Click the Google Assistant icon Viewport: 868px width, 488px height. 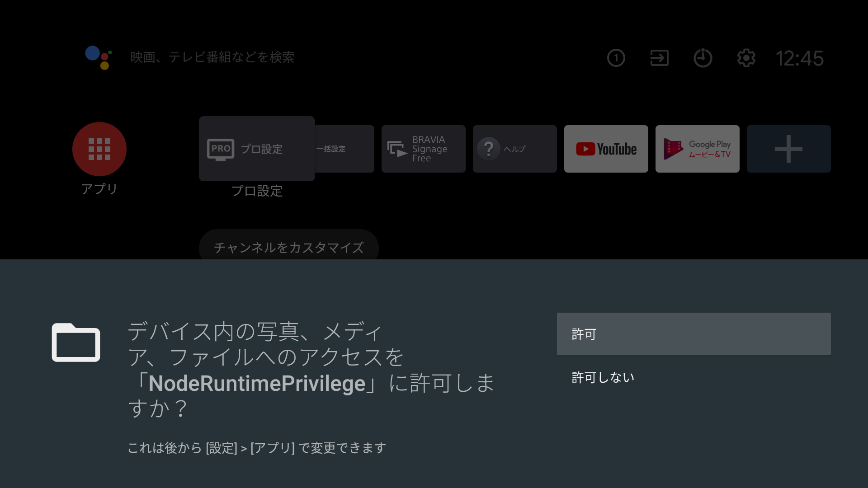click(x=99, y=57)
